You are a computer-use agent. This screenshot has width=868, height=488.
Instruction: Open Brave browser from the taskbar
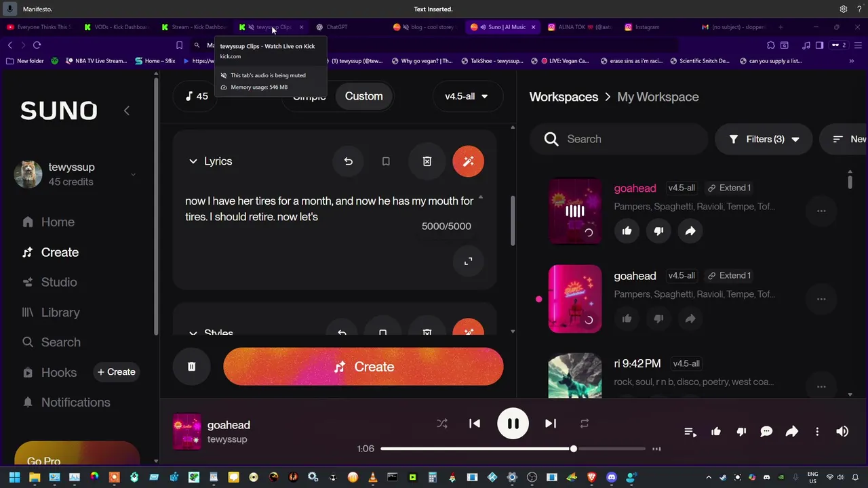[x=591, y=477]
